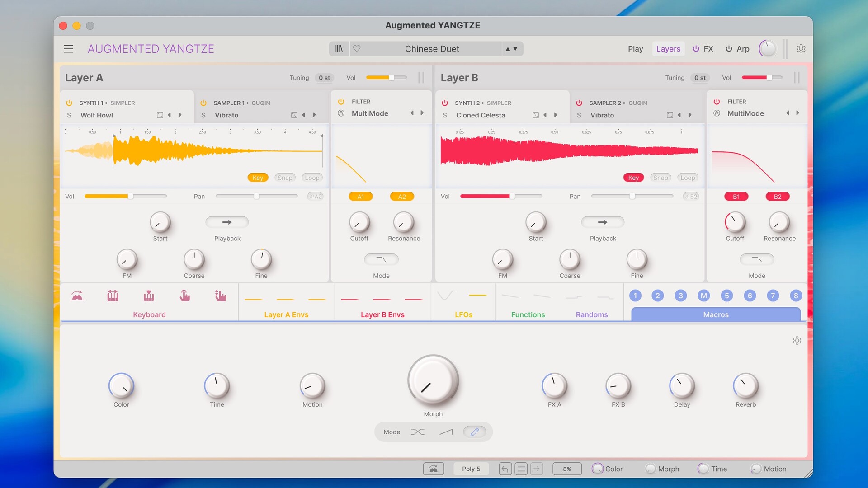Select the first Keyboard modulation icon
Image resolution: width=868 pixels, height=488 pixels.
(77, 296)
